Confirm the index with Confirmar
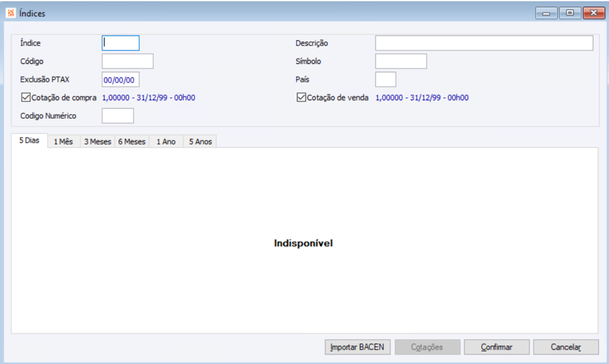This screenshot has width=609, height=364. (496, 347)
